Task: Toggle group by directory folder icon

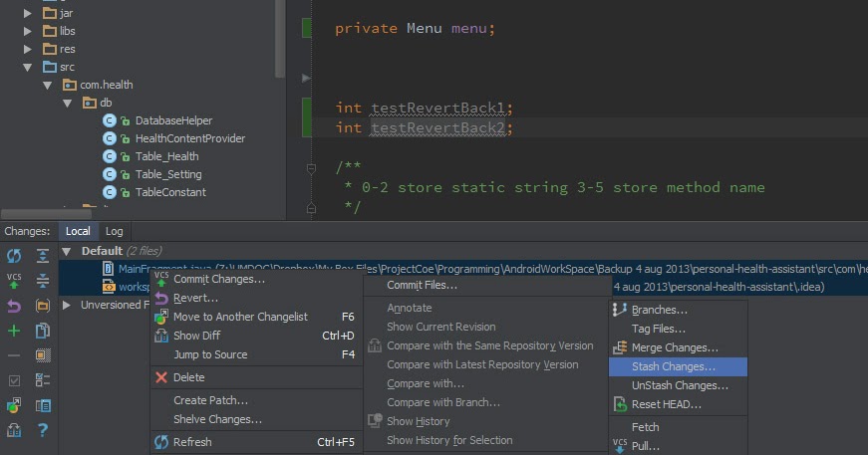Action: 43,306
